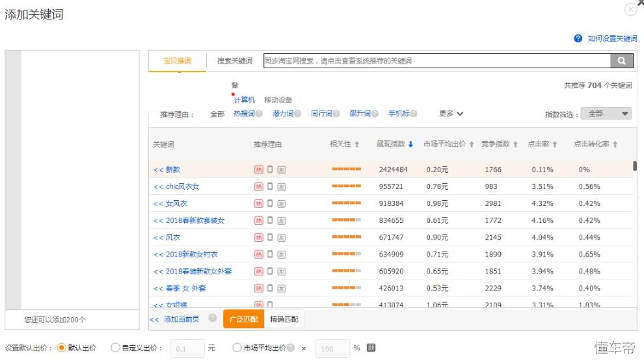
Task: Click the mobile icon in 2018春新款套装女 row
Action: 270,220
